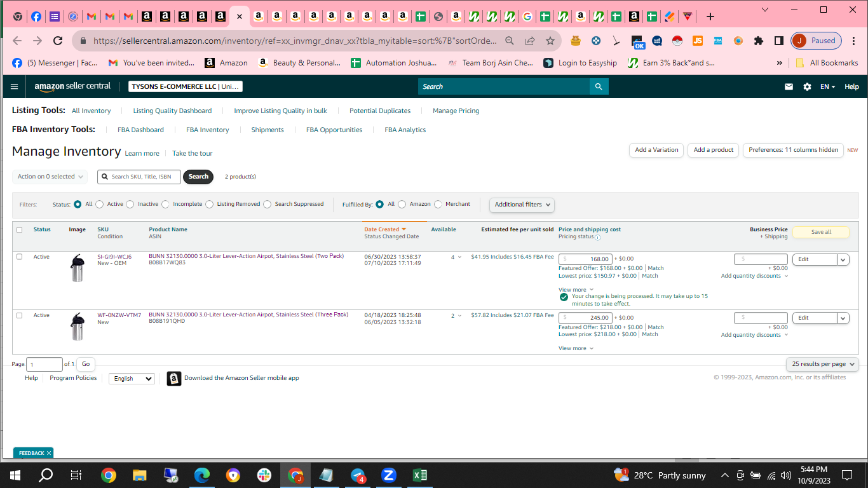Open the EN language menu in the header
The height and width of the screenshot is (488, 868).
(827, 87)
